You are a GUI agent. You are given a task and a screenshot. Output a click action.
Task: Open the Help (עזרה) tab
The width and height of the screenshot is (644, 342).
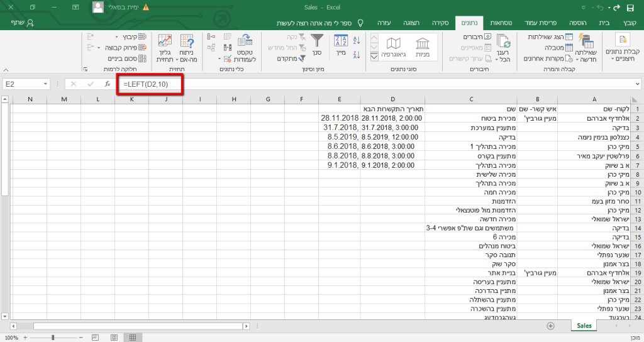click(x=384, y=23)
